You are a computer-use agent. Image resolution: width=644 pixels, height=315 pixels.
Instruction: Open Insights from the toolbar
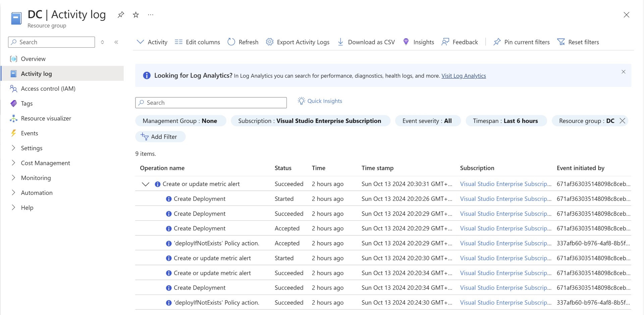pyautogui.click(x=418, y=42)
